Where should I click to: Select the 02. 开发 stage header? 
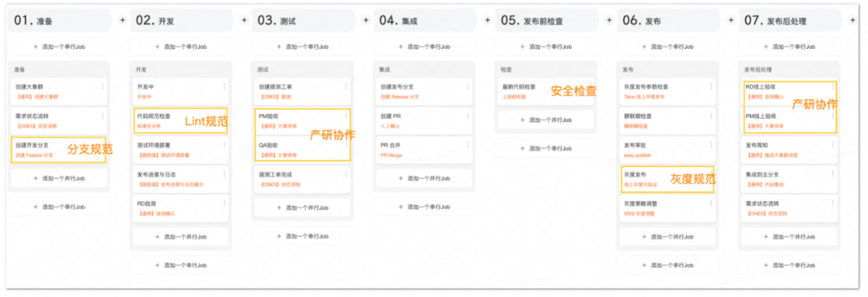click(x=179, y=20)
